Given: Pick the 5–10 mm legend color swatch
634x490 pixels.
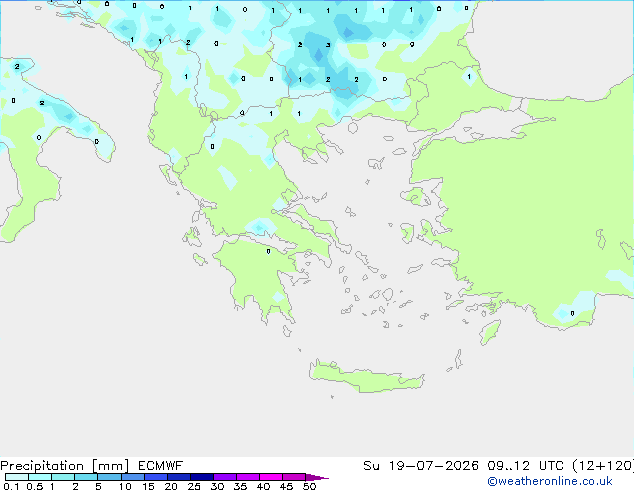Looking at the screenshot, I should [109, 477].
